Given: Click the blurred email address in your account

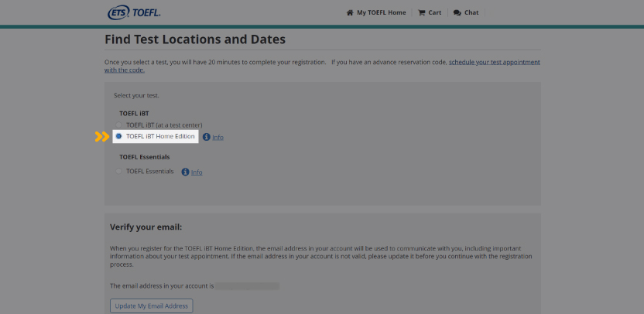Looking at the screenshot, I should coord(248,285).
